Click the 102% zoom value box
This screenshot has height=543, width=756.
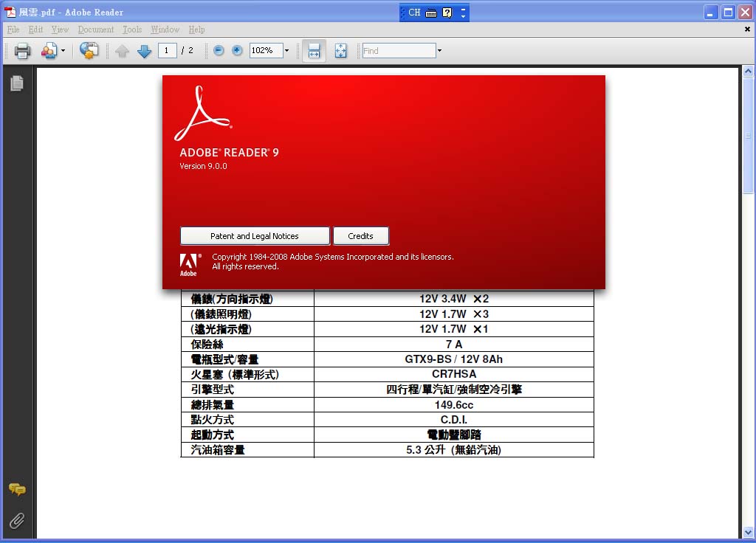(x=266, y=50)
